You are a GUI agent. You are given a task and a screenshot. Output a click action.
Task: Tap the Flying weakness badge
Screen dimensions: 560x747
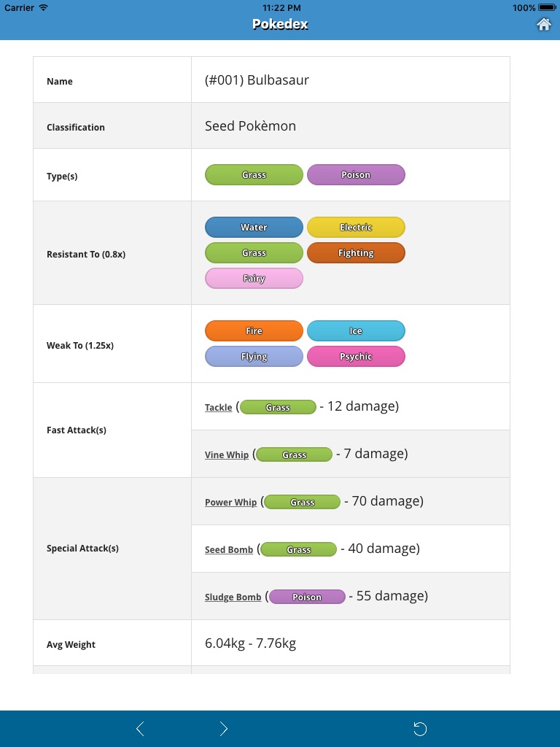(254, 357)
